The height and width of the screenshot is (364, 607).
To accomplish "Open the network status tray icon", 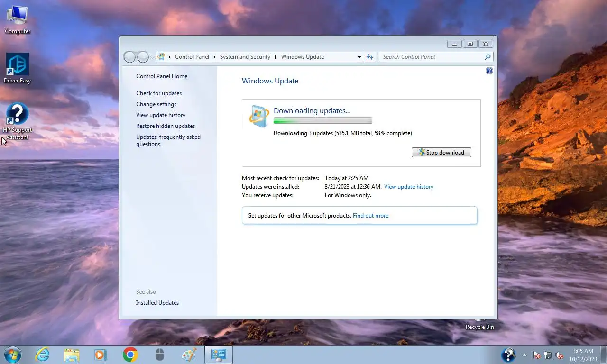I will click(x=548, y=355).
